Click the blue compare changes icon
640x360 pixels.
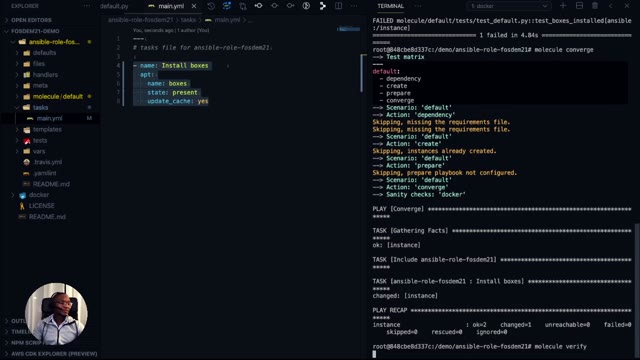pos(227,6)
